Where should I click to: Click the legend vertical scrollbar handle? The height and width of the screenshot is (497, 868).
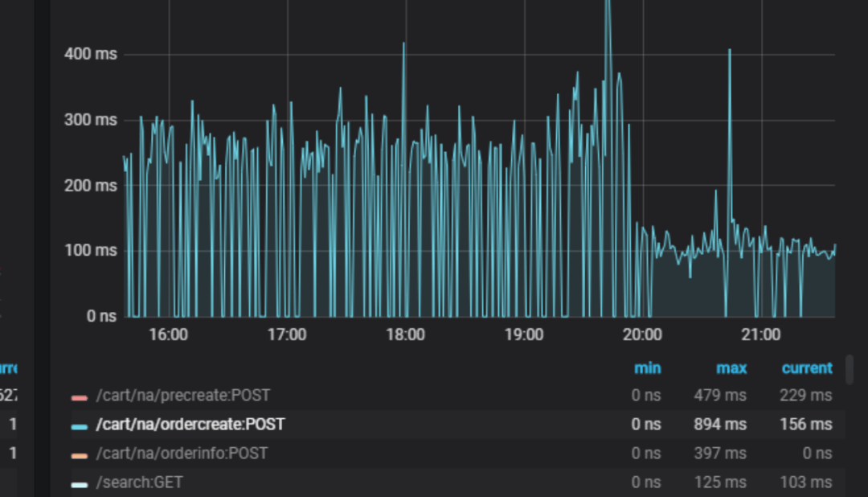tap(850, 370)
